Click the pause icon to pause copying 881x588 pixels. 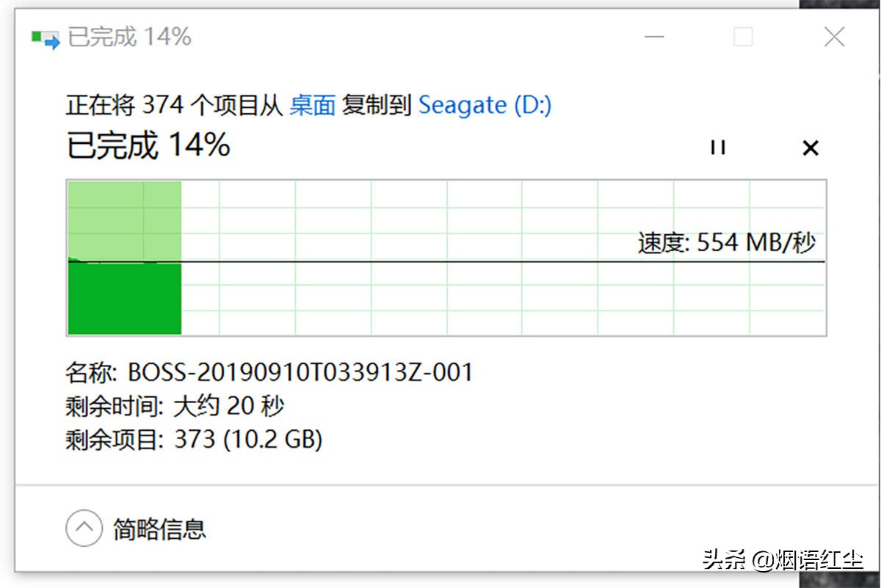[718, 148]
